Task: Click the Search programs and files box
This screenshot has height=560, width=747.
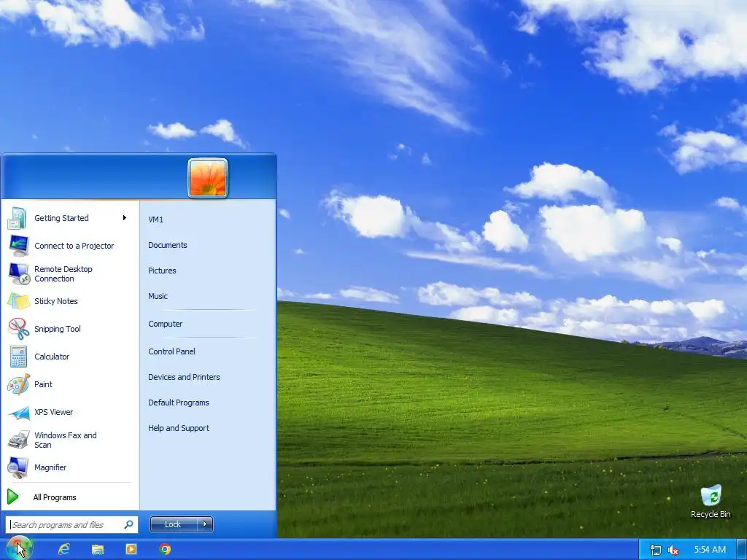Action: 72,525
